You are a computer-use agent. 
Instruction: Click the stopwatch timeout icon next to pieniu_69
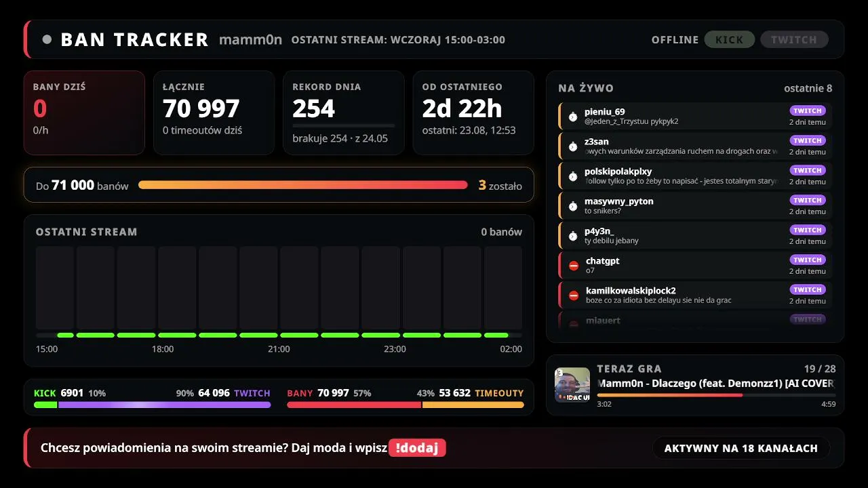coord(573,117)
